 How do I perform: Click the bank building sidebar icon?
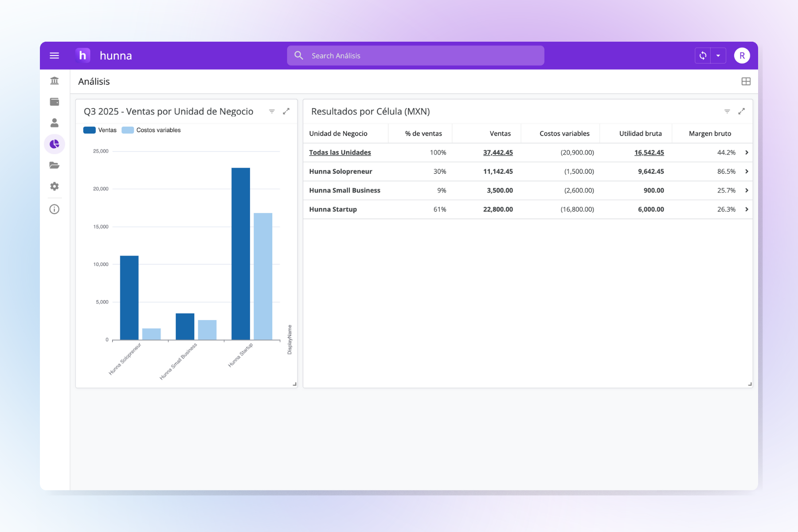55,81
